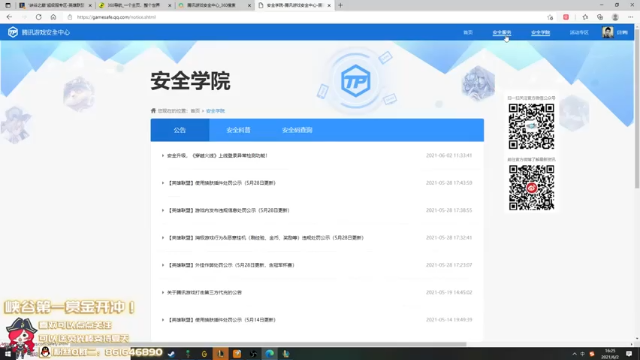Viewport: 640px width, 360px height.
Task: Click the timestamp 2021-05-19 14:45:02
Action: pos(449,292)
